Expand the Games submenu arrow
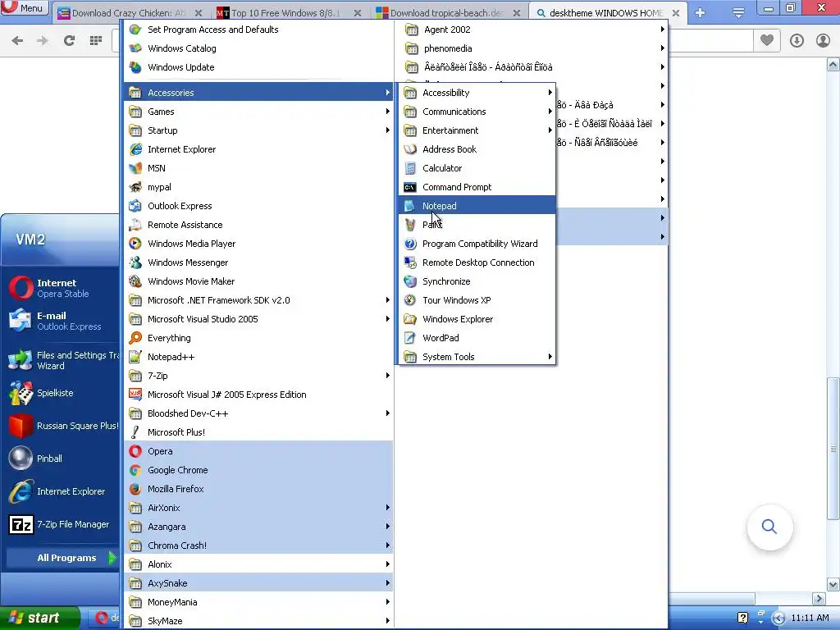 (x=387, y=112)
